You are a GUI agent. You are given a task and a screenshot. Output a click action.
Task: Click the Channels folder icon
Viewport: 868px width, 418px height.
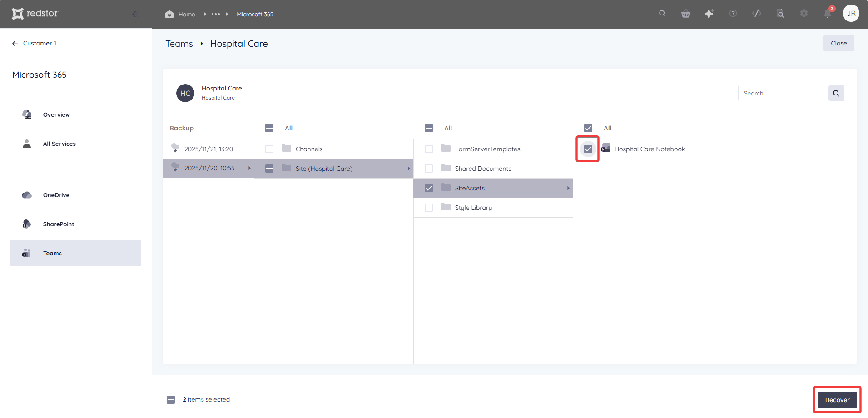[x=287, y=148]
